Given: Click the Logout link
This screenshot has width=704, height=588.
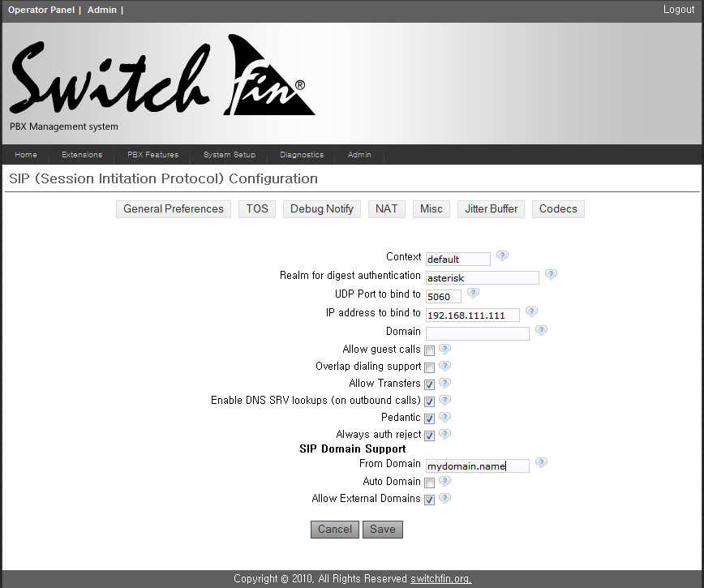Looking at the screenshot, I should coord(678,10).
